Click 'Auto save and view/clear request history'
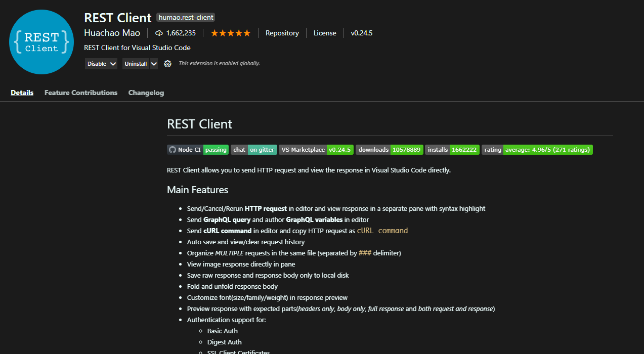The width and height of the screenshot is (644, 354). pyautogui.click(x=246, y=242)
